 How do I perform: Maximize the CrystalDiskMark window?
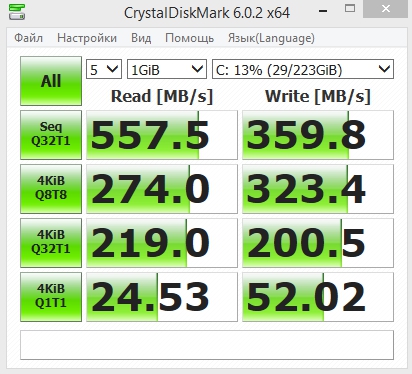click(350, 9)
